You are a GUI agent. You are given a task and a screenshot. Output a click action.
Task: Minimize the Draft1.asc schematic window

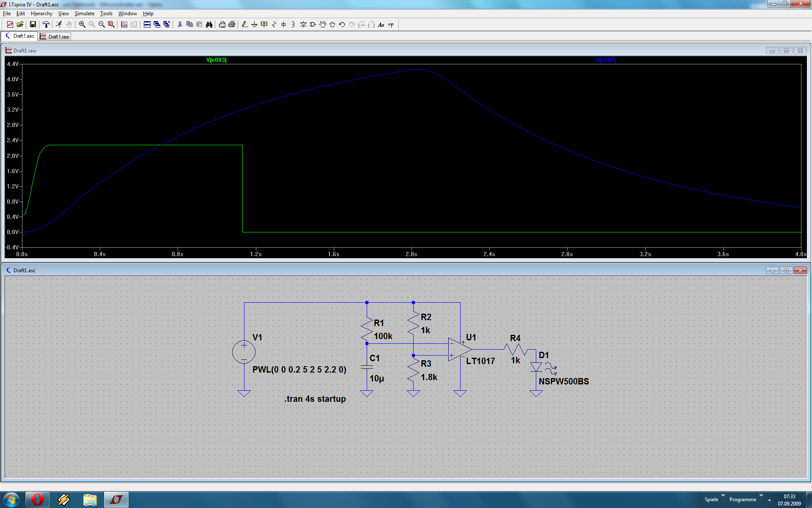(x=772, y=270)
